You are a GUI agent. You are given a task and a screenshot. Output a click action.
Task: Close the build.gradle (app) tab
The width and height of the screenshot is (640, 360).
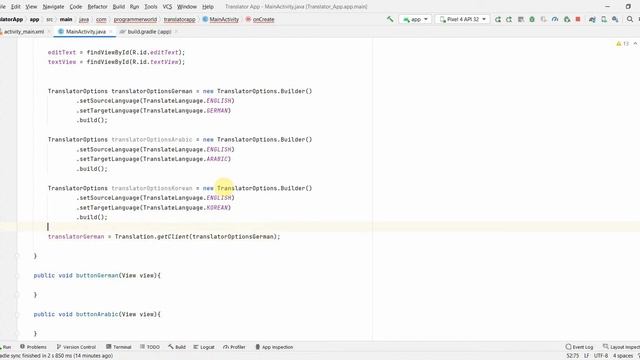176,31
